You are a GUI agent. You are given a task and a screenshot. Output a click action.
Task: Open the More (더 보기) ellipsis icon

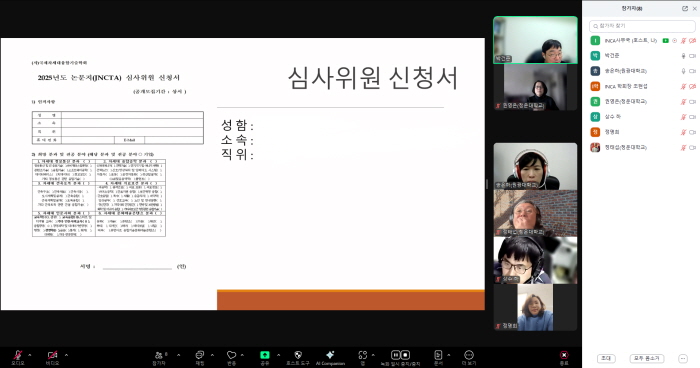pos(469,355)
